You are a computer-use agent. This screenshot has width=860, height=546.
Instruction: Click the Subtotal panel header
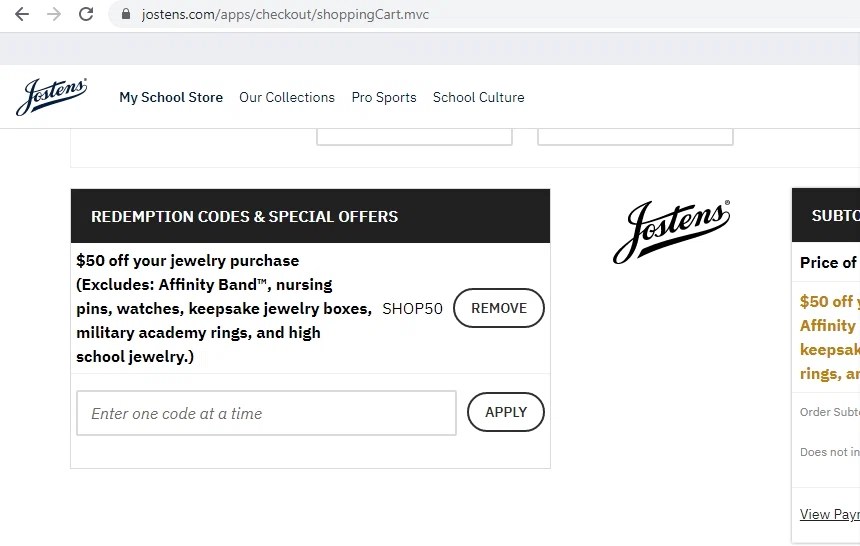pos(834,215)
